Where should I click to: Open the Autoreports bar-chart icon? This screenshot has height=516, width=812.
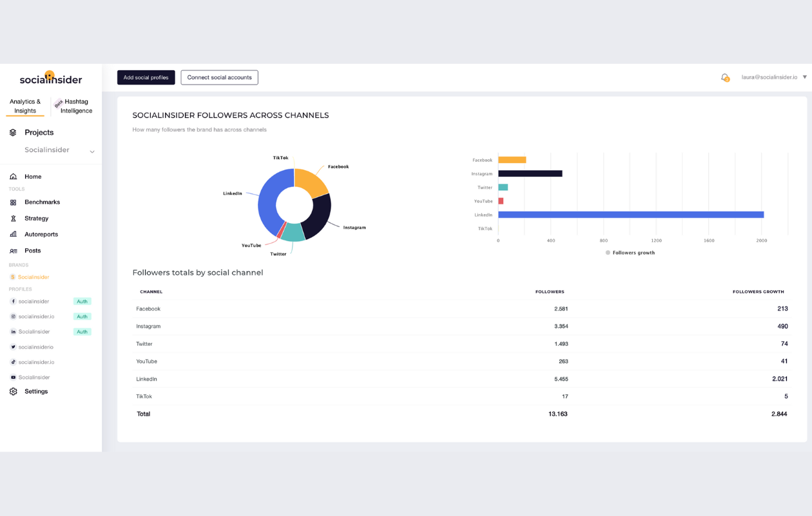pos(13,234)
